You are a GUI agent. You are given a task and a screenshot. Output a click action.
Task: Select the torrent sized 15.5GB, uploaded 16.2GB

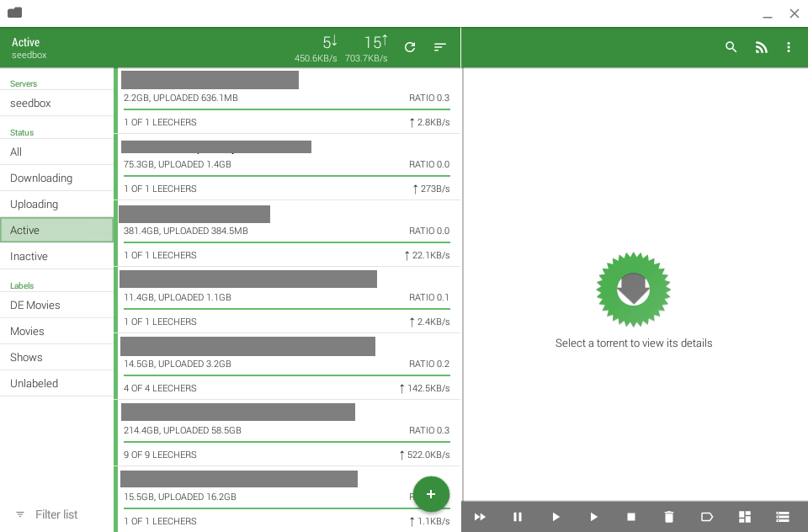287,499
